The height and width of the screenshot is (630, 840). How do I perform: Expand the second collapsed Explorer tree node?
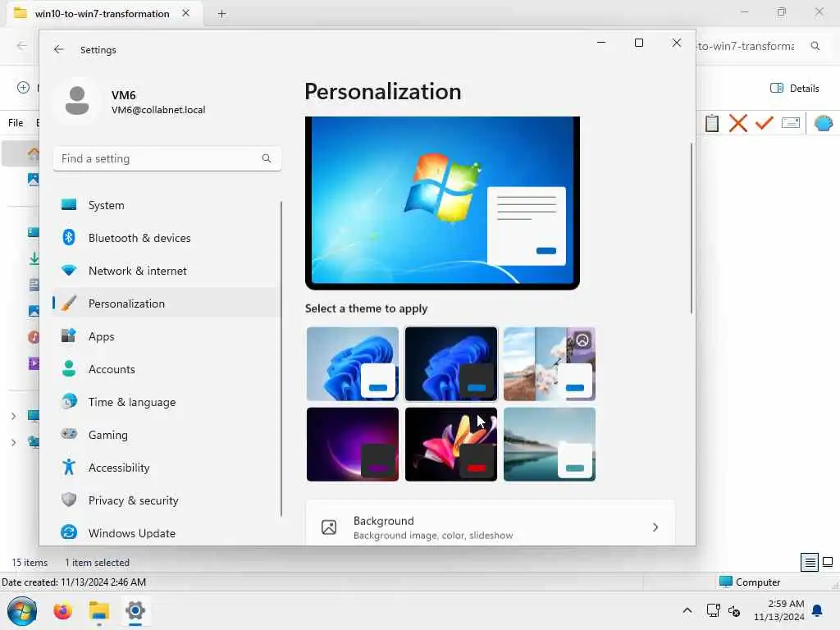point(13,442)
